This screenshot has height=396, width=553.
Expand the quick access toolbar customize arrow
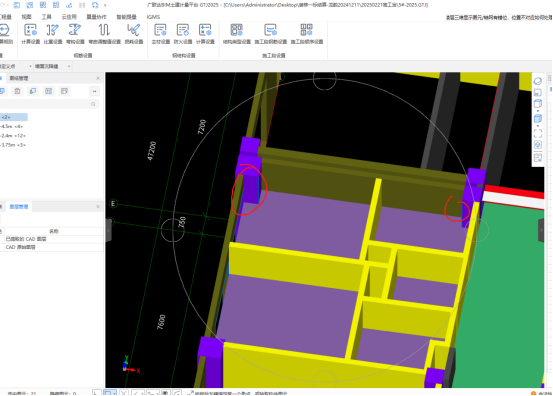pos(105,5)
